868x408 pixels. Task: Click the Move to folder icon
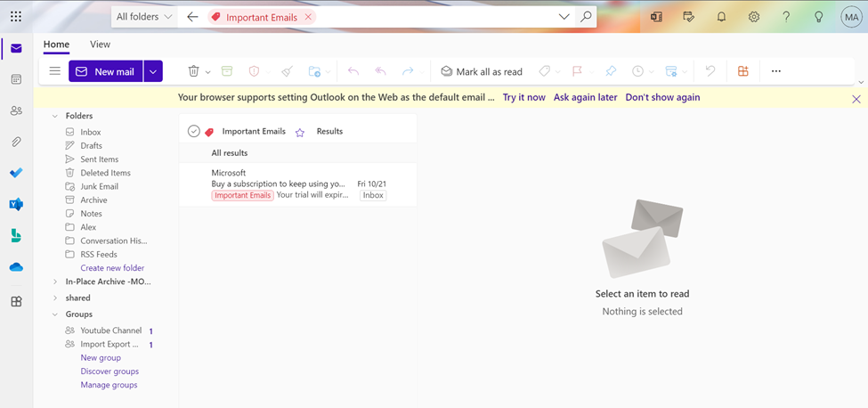[314, 71]
